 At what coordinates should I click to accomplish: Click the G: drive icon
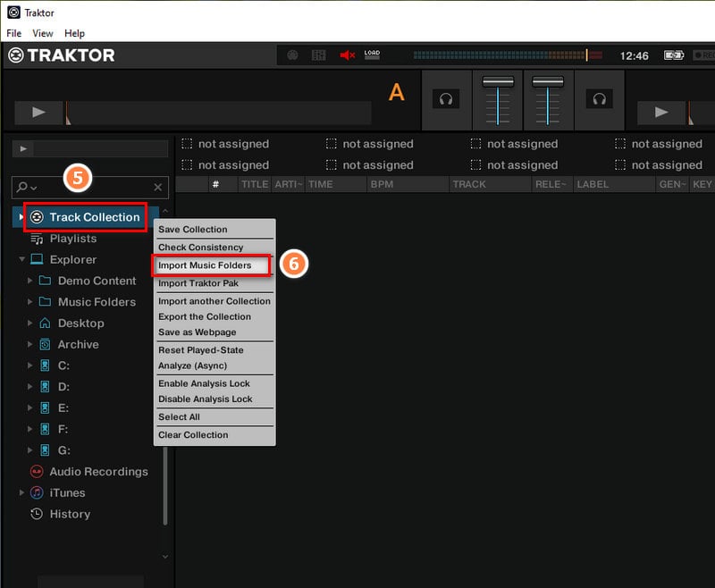coord(46,450)
